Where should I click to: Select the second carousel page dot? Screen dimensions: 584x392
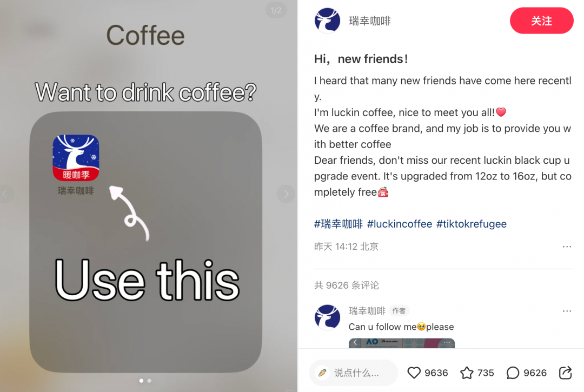point(149,381)
